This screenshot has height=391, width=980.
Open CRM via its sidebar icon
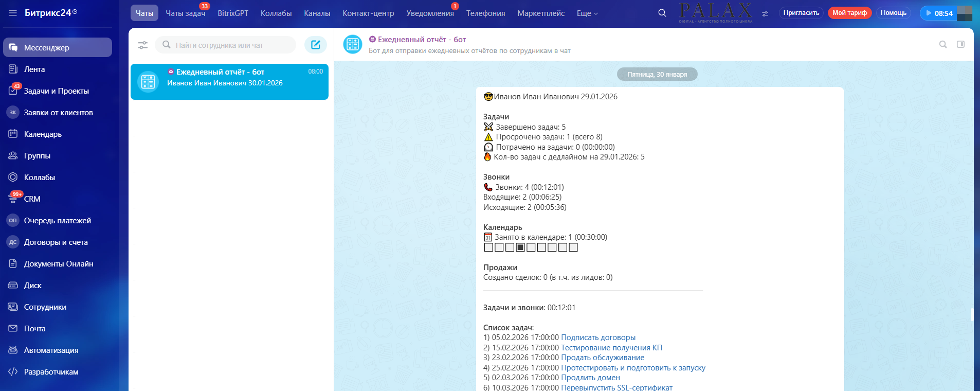[13, 199]
